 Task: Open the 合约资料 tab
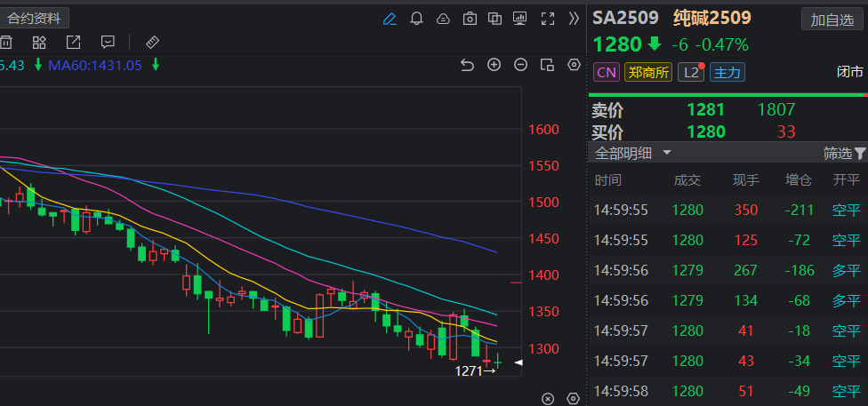(35, 18)
